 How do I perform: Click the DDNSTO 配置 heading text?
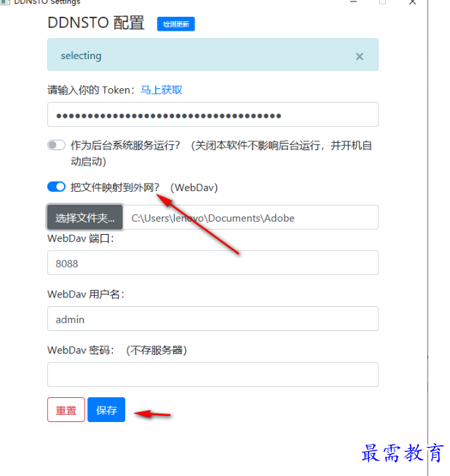pos(96,23)
